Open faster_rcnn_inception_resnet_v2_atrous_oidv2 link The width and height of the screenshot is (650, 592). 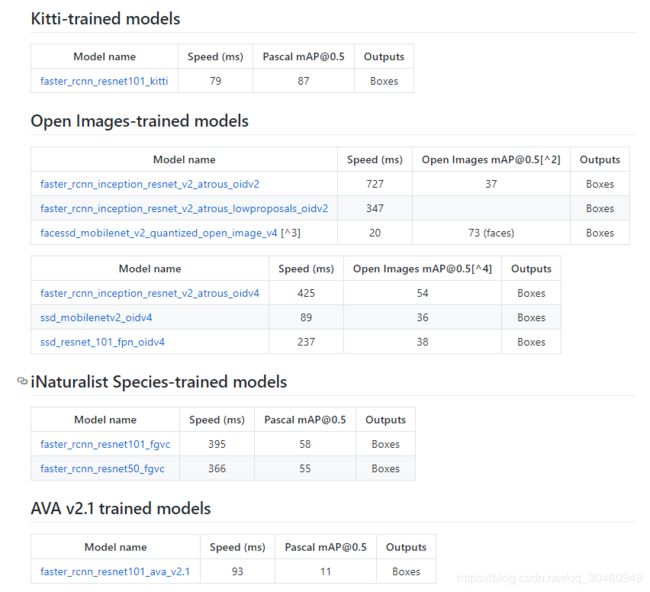pos(150,184)
